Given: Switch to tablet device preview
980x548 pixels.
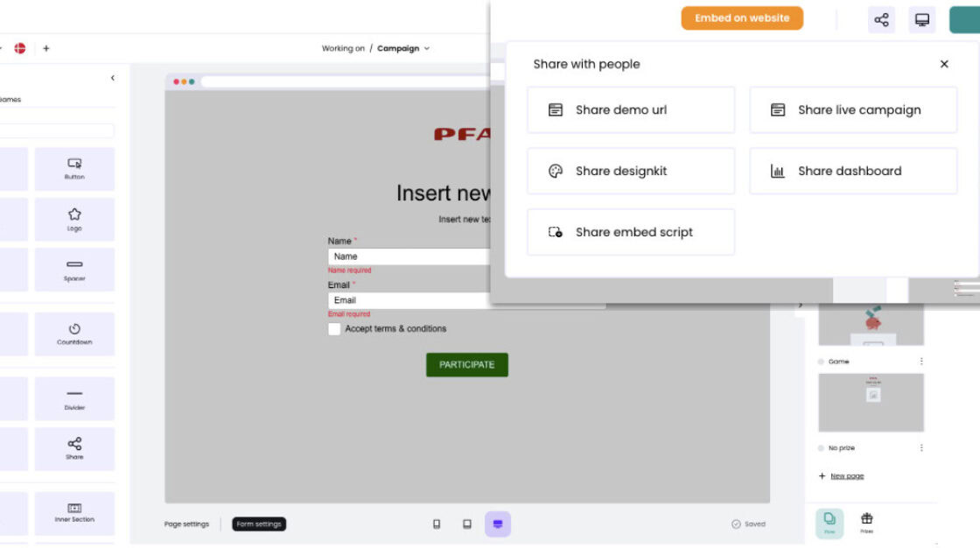Looking at the screenshot, I should pyautogui.click(x=467, y=524).
